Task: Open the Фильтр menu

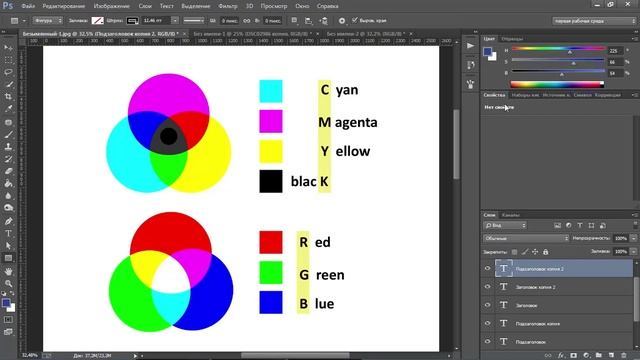Action: tap(228, 6)
